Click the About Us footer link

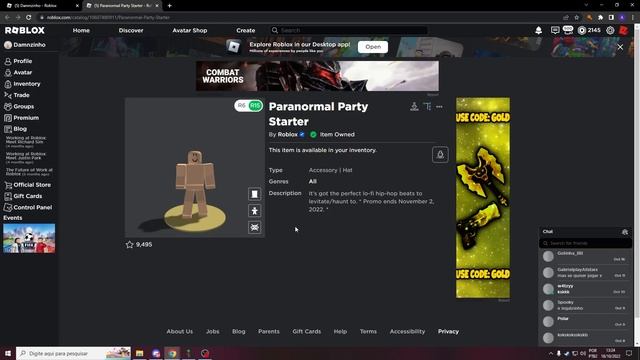tap(180, 331)
